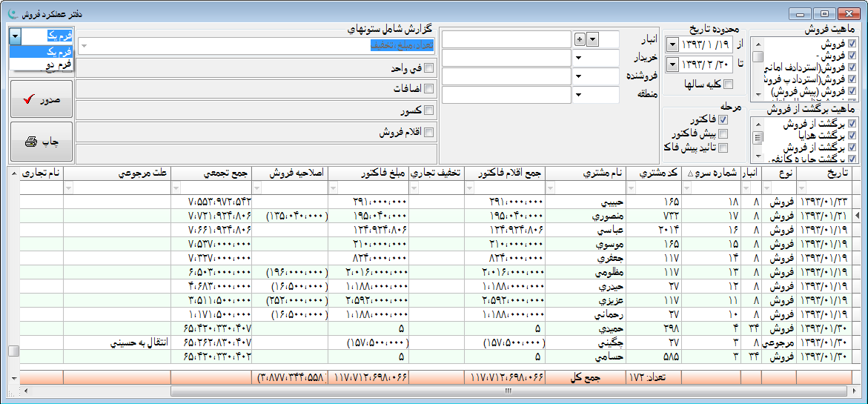Click filter arrow under علت مرجوعي column
The height and width of the screenshot is (404, 868).
70,188
